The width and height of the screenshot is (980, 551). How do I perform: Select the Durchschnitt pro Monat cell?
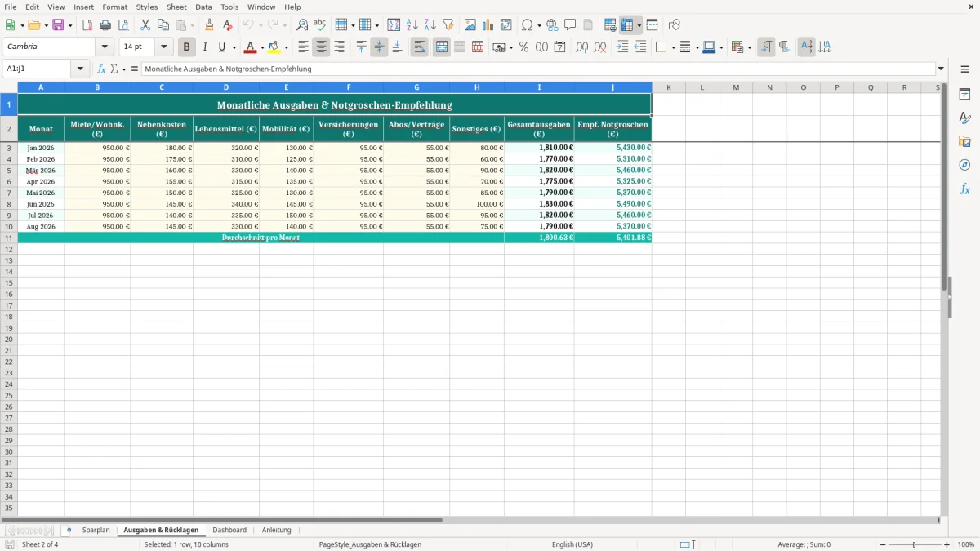[261, 238]
